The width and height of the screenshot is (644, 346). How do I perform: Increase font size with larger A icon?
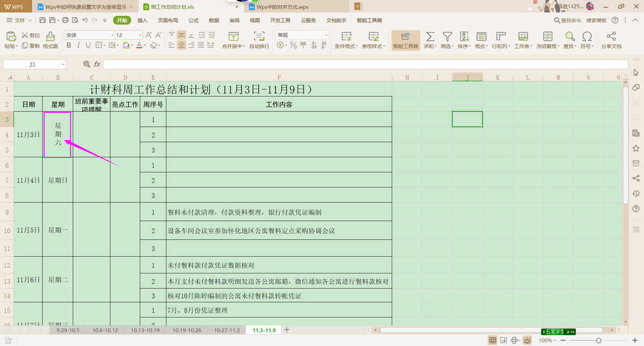149,35
